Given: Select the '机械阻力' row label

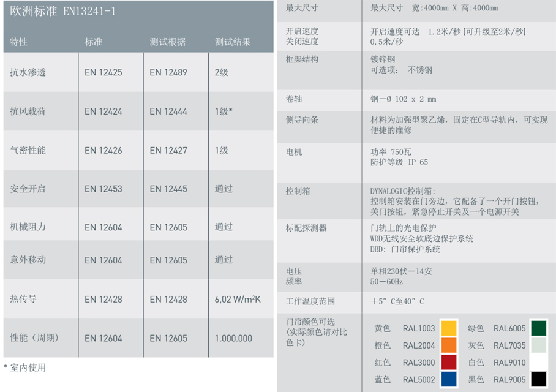Looking at the screenshot, I should 28,227.
